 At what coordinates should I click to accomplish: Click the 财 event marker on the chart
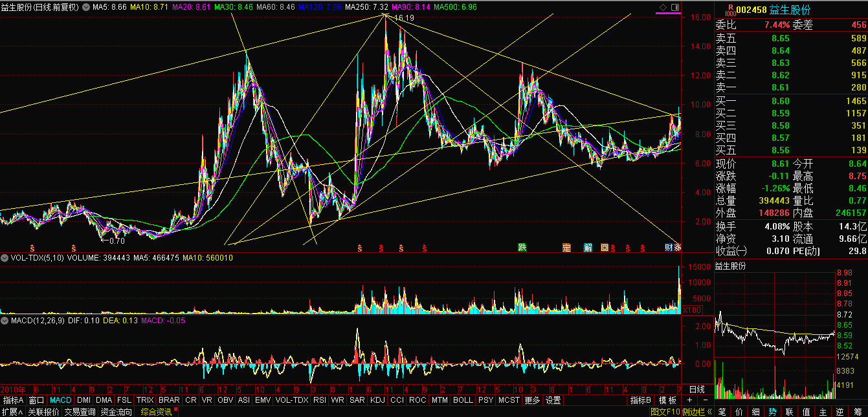(669, 248)
